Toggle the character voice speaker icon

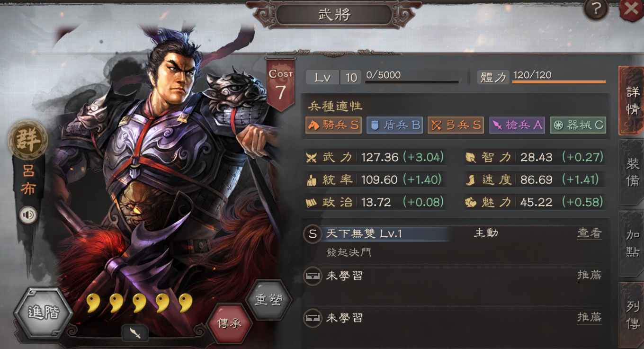click(28, 215)
